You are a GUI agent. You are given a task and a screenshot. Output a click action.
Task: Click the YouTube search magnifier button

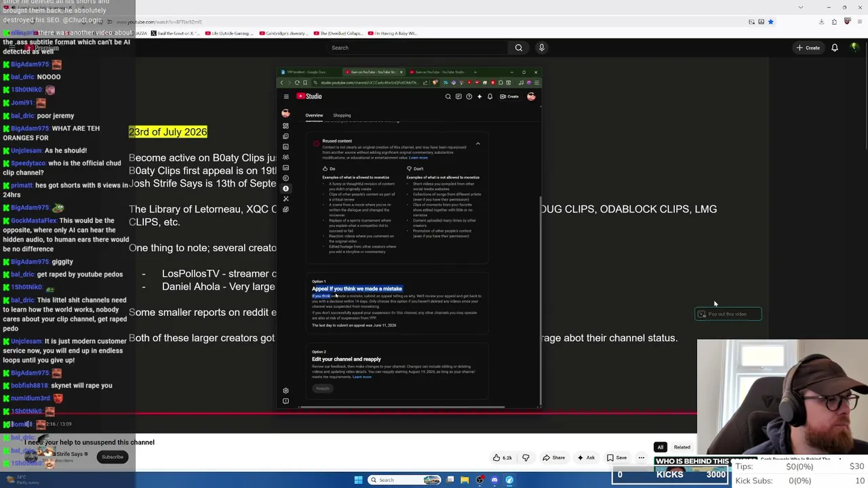tap(519, 47)
